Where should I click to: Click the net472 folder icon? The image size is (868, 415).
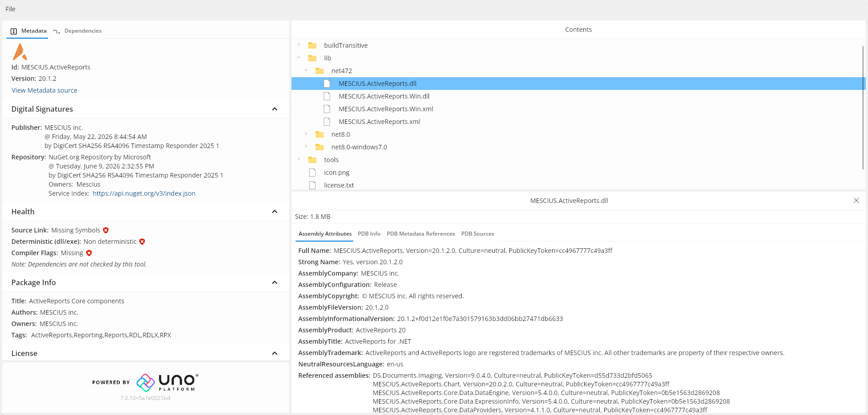tap(320, 71)
